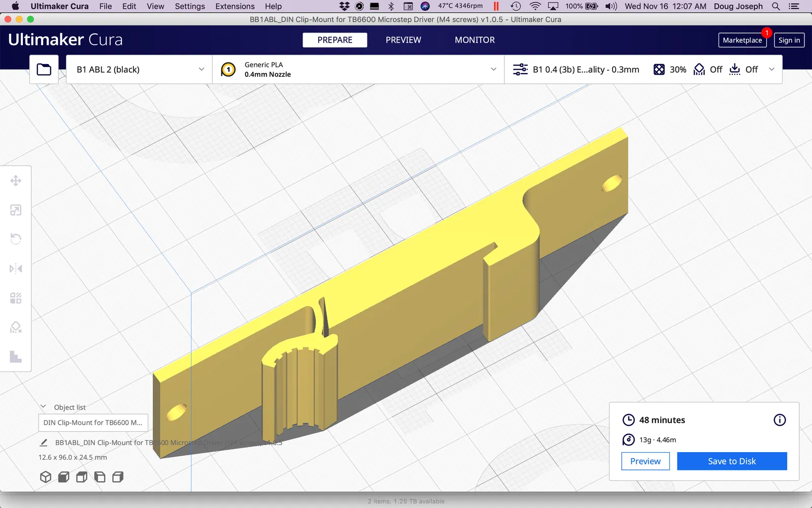812x508 pixels.
Task: Select the Rotate tool
Action: click(16, 239)
